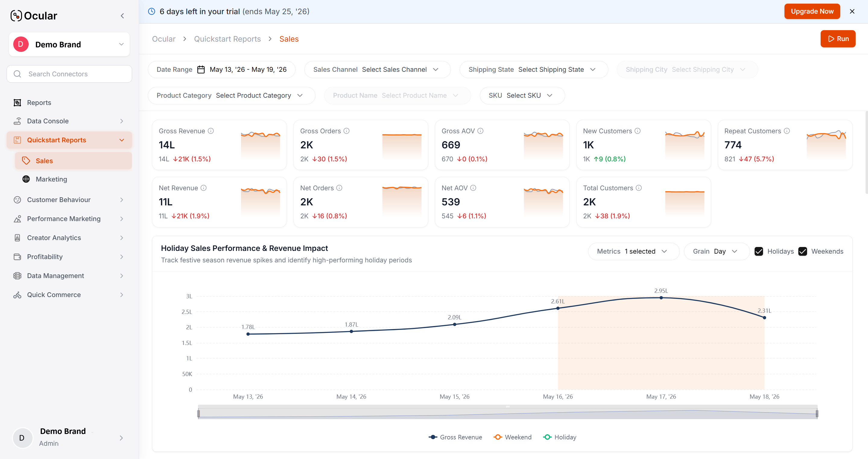The height and width of the screenshot is (459, 868).
Task: Click the Profitability wallet icon
Action: coord(17,257)
